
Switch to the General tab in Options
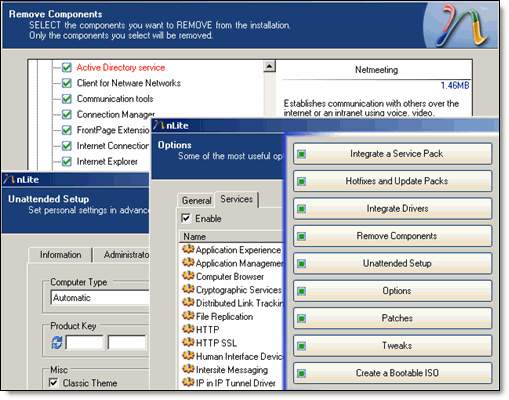196,200
